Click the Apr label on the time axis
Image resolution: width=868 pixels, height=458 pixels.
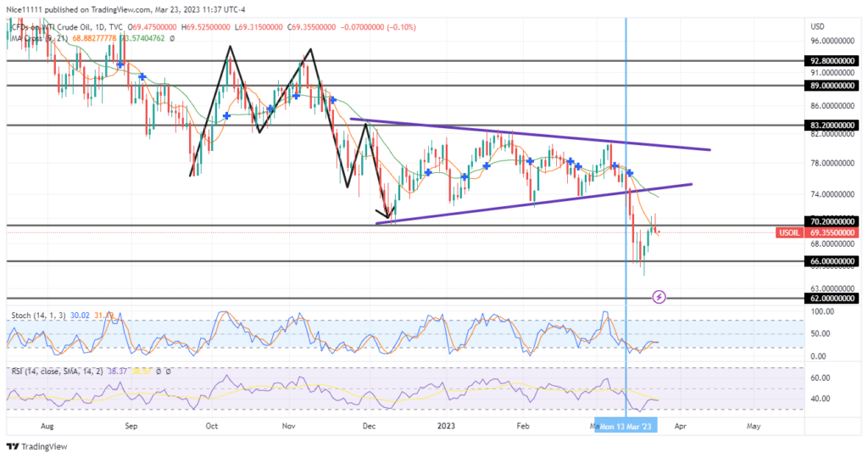(x=681, y=426)
